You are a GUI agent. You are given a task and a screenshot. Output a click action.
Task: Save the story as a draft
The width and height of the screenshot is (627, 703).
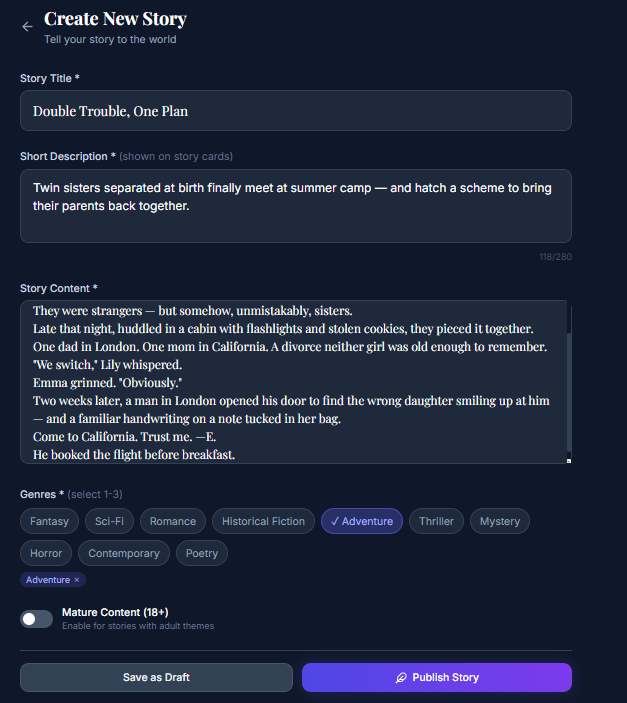tap(156, 677)
